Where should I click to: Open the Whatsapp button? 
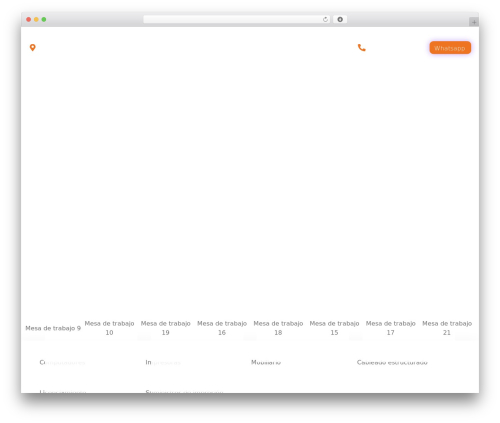point(450,48)
